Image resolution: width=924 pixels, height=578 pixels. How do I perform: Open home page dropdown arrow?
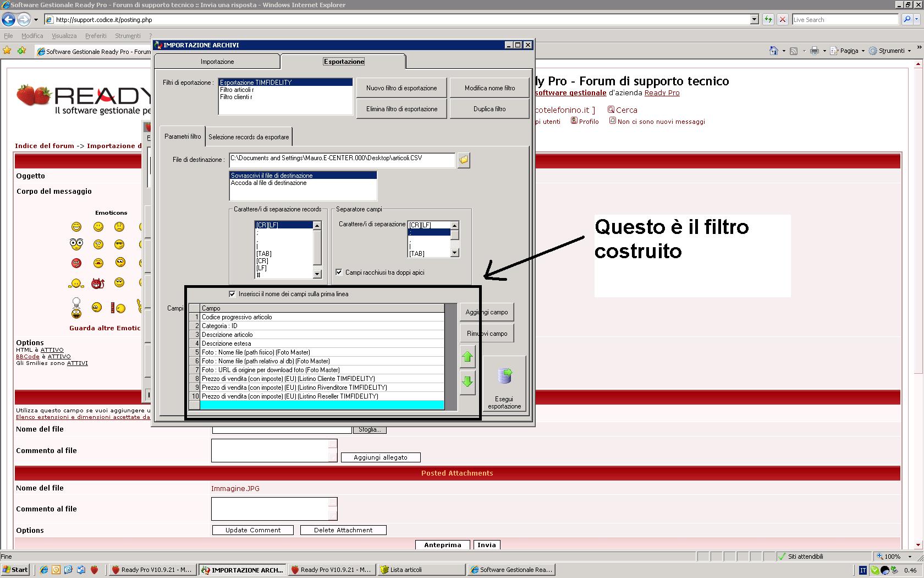783,51
